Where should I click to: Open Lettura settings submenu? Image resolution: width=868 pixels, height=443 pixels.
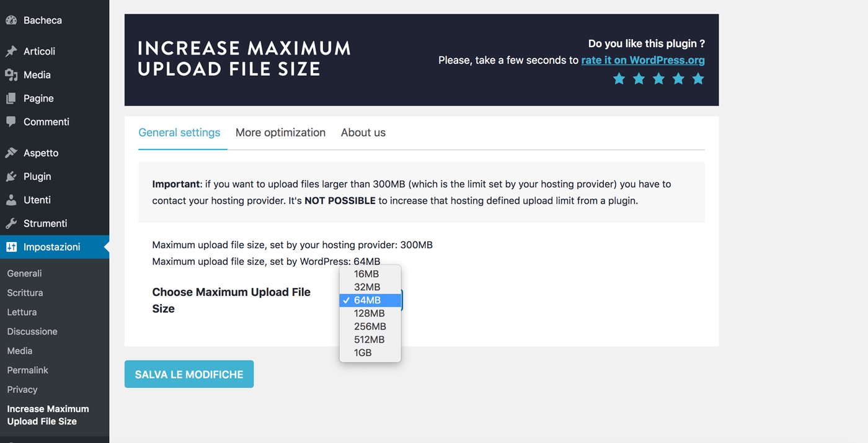(22, 312)
